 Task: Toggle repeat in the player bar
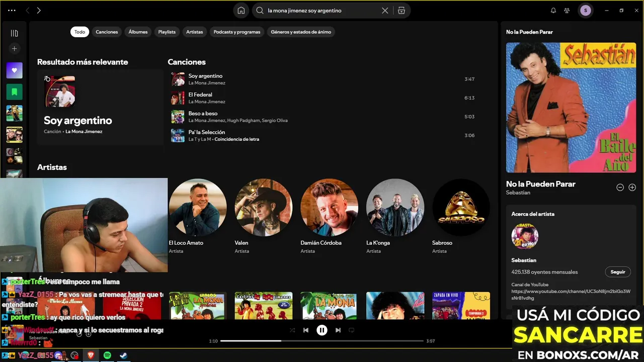click(352, 330)
